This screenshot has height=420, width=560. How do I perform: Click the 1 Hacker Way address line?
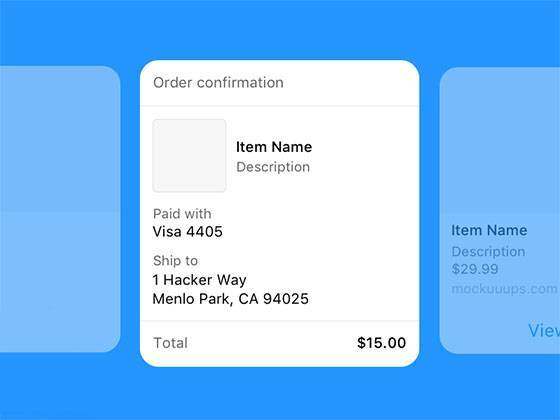point(199,280)
